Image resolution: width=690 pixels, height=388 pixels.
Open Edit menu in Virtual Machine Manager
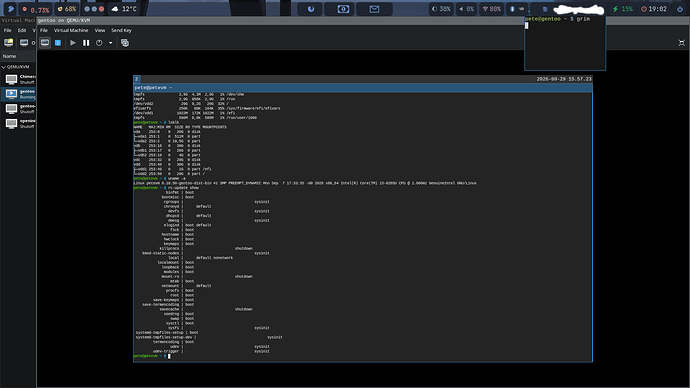[x=22, y=30]
